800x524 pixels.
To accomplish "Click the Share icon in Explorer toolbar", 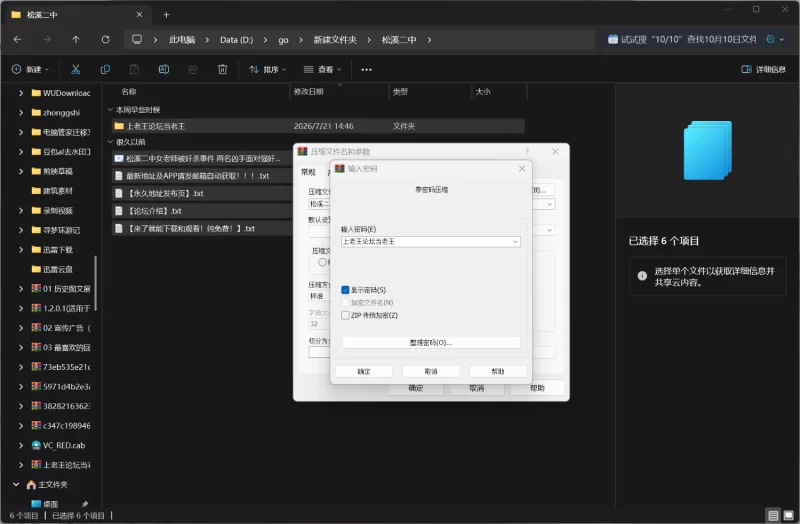I will point(193,69).
